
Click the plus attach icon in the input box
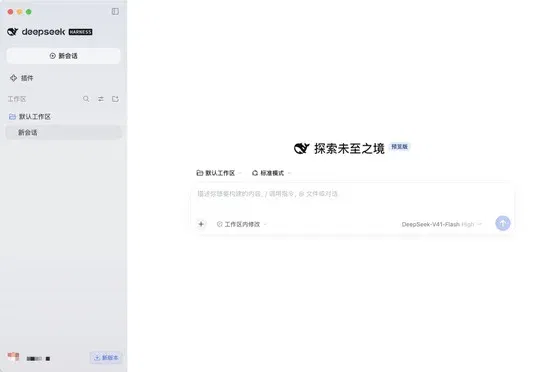[x=201, y=224]
